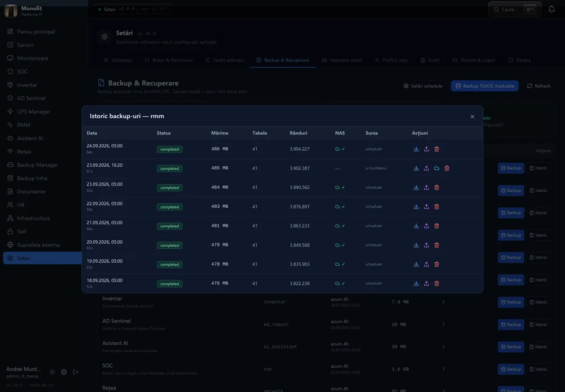Download the 23.09.2026, 16:20 backup

tap(416, 168)
